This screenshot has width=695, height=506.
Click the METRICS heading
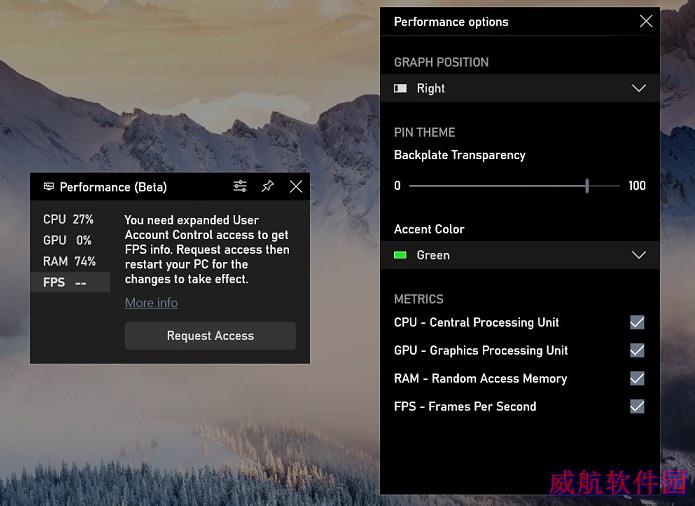click(x=418, y=299)
